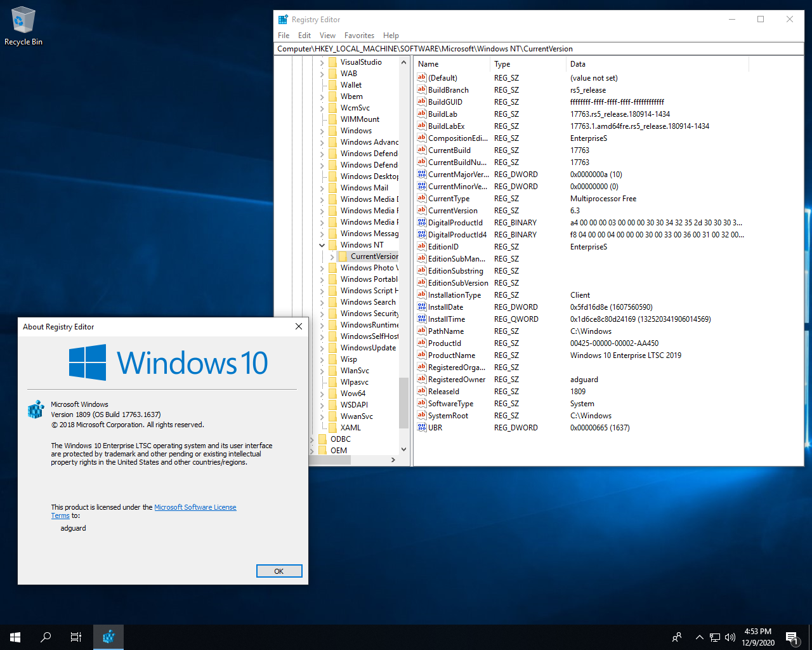Select the BuildBranch string value icon

point(422,90)
